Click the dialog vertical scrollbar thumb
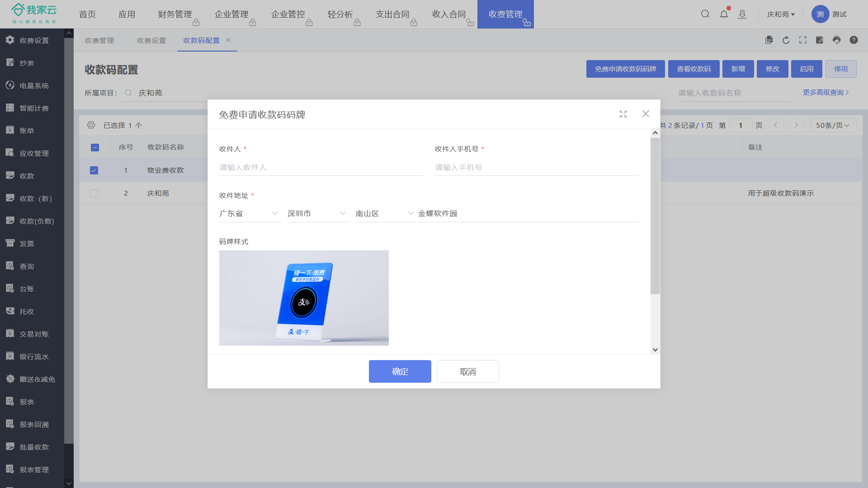The width and height of the screenshot is (868, 488). pos(655,217)
